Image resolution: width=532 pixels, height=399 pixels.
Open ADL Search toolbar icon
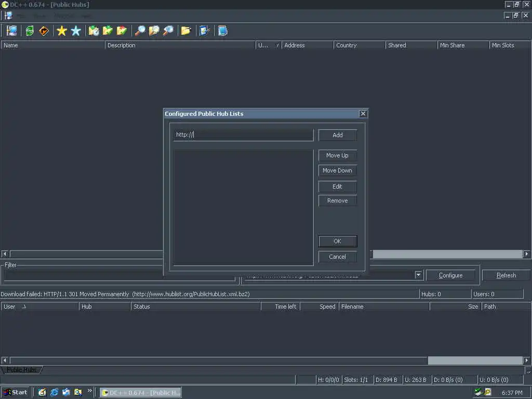(154, 31)
